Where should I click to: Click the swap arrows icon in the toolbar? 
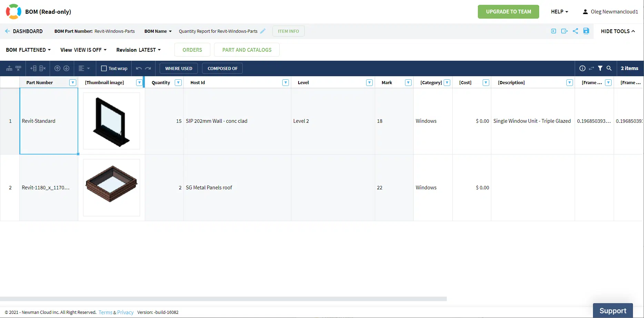[x=591, y=68]
